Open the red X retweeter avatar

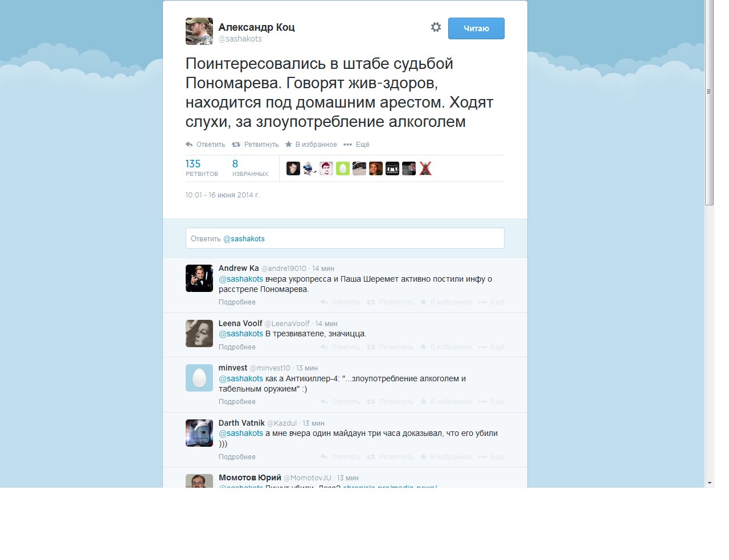(425, 168)
